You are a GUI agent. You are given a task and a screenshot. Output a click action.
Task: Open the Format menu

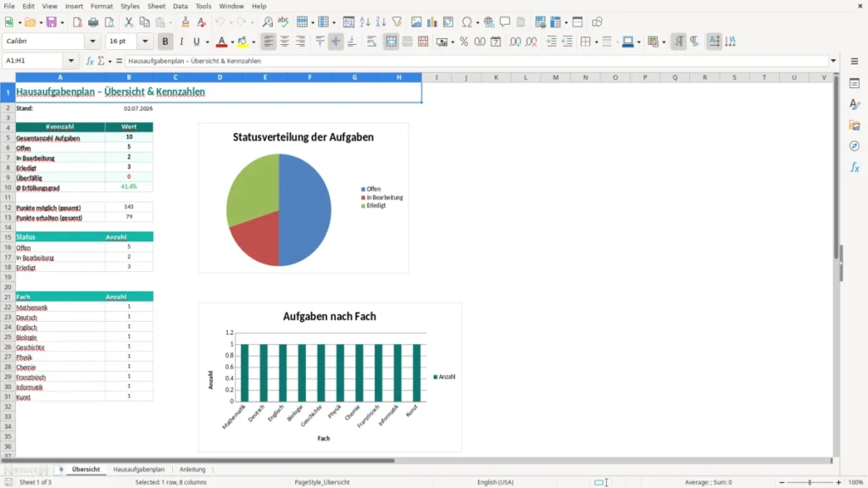point(102,6)
